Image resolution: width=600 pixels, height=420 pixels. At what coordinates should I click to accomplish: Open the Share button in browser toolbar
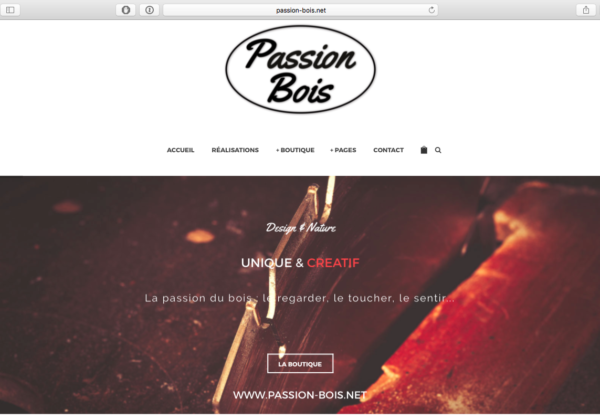[585, 10]
